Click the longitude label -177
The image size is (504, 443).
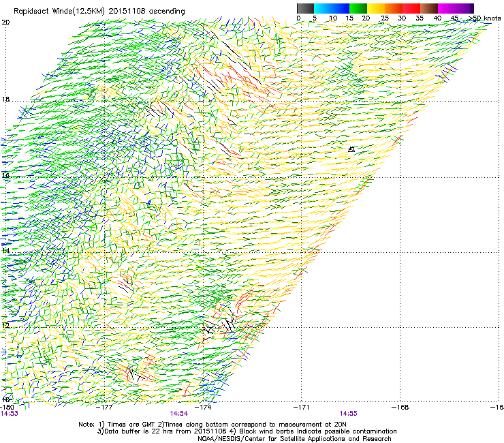click(105, 408)
